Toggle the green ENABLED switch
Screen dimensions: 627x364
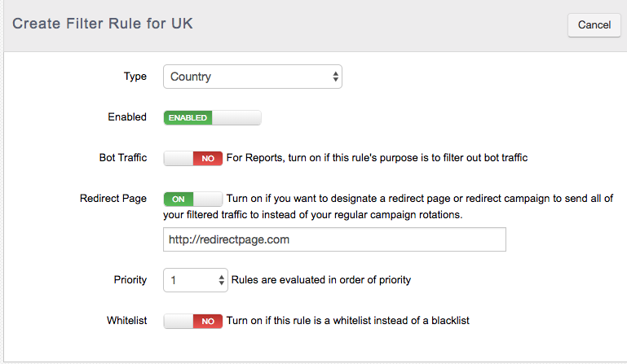tap(212, 118)
